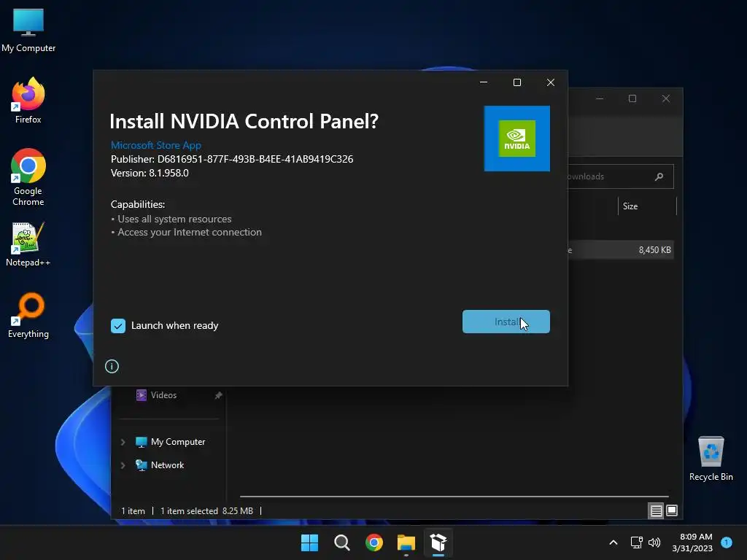Uncheck Launch when ready checkbox

pyautogui.click(x=118, y=326)
